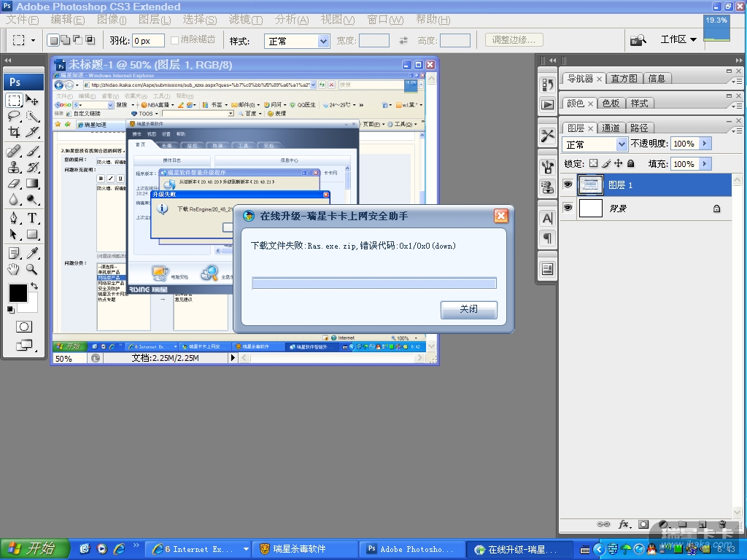This screenshot has width=747, height=560.
Task: Select the Lasso tool
Action: coord(14,116)
